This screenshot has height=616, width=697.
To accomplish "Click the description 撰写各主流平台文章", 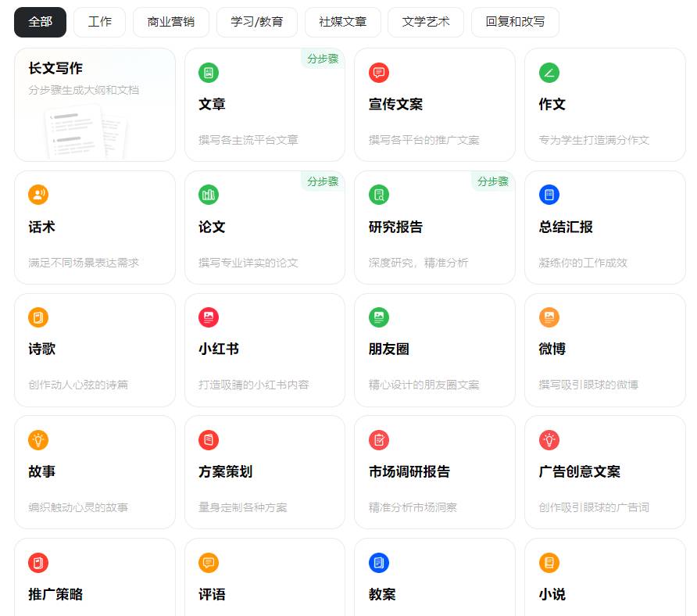I will 248,140.
